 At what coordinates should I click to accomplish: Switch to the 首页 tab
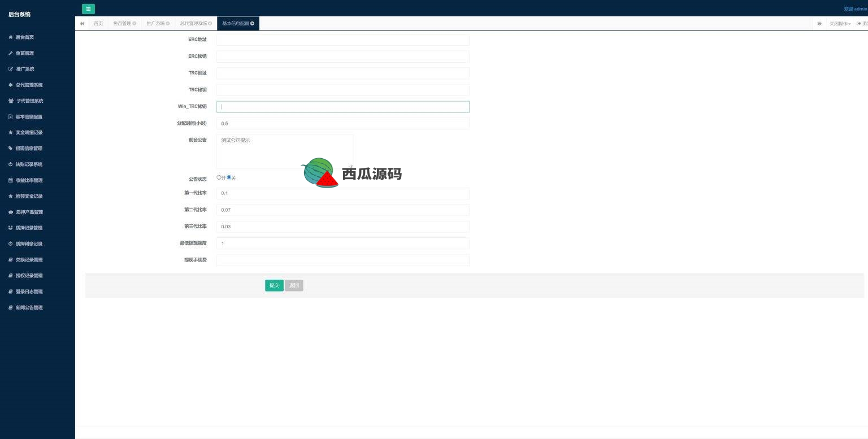98,24
